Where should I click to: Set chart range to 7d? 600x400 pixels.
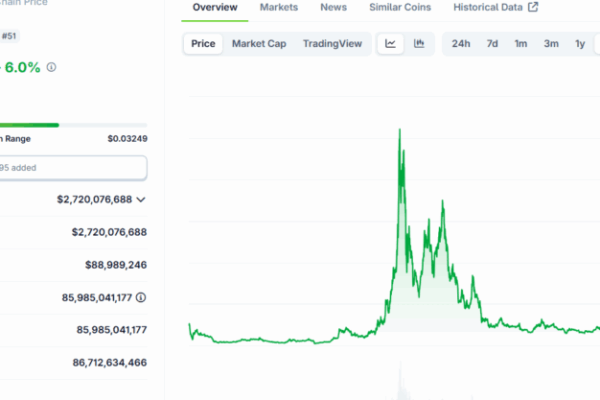click(x=492, y=44)
